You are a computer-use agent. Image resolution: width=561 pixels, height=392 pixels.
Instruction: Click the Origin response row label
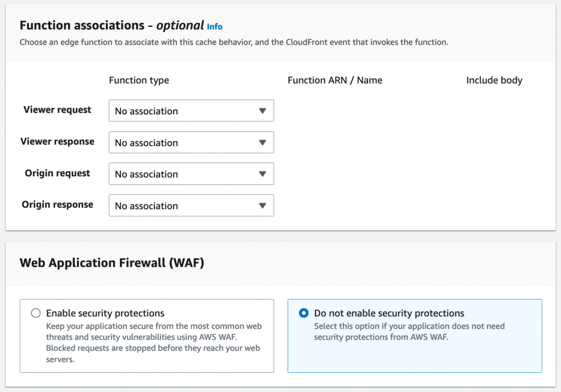click(58, 205)
